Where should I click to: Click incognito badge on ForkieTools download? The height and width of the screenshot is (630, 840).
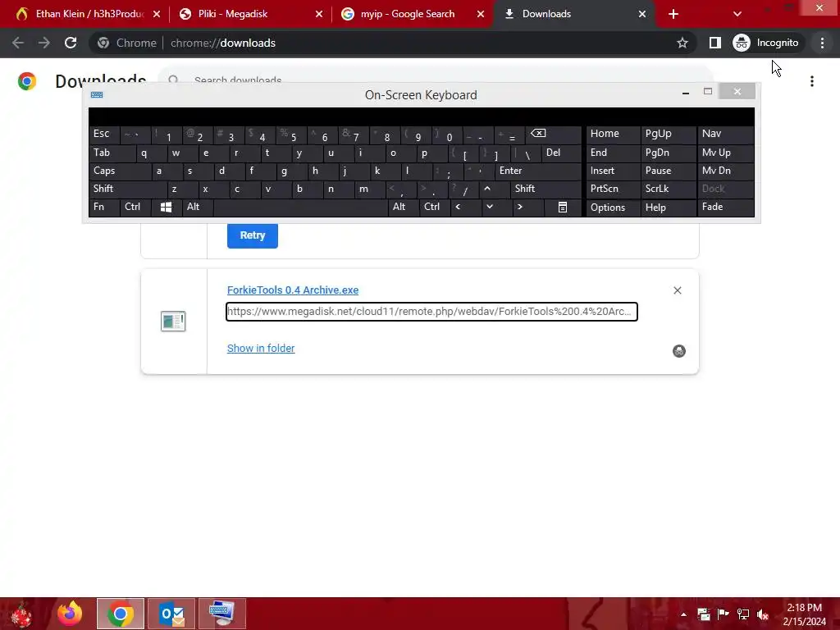(678, 351)
